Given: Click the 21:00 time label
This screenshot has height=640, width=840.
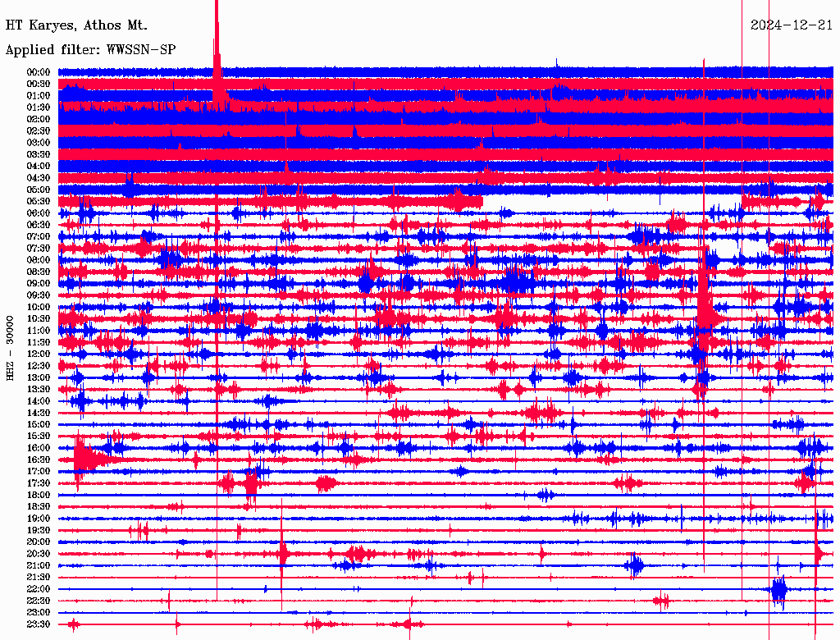Looking at the screenshot, I should pyautogui.click(x=39, y=565).
